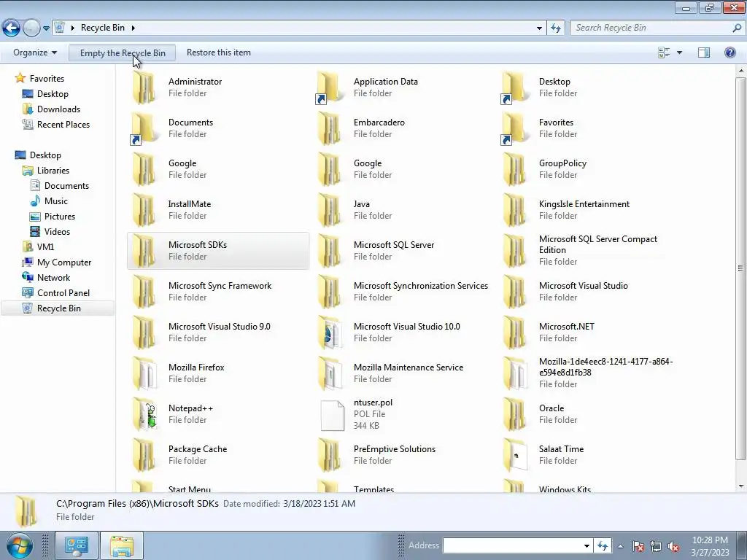The image size is (747, 560).
Task: Click the Forward navigation arrow
Action: click(x=31, y=28)
